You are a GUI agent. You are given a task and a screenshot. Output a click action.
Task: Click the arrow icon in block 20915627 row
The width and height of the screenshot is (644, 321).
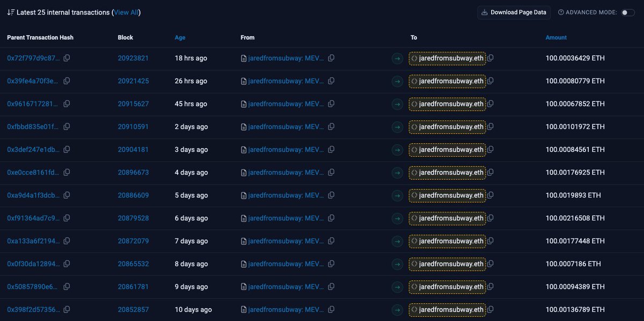pos(397,104)
